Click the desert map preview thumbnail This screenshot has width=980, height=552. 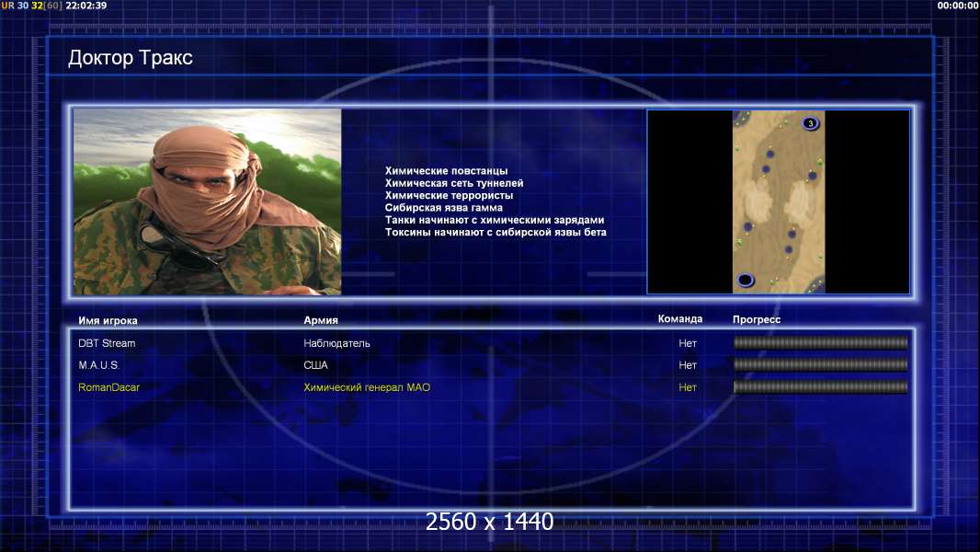(x=778, y=201)
